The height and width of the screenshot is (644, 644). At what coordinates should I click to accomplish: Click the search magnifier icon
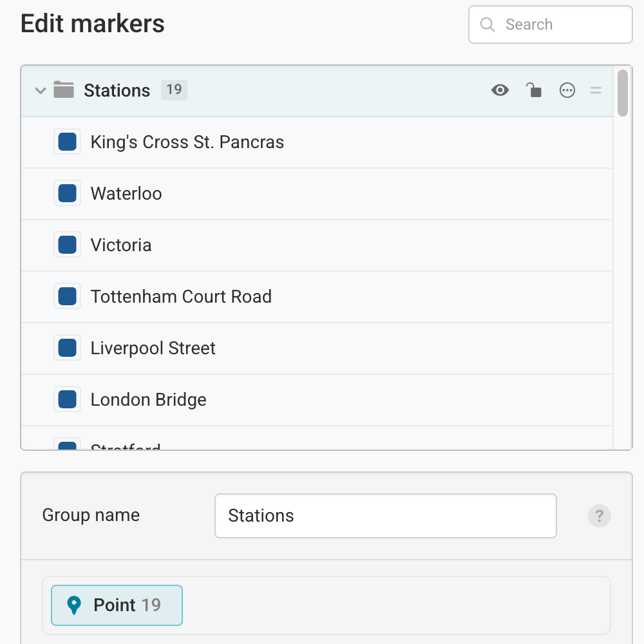click(x=488, y=24)
